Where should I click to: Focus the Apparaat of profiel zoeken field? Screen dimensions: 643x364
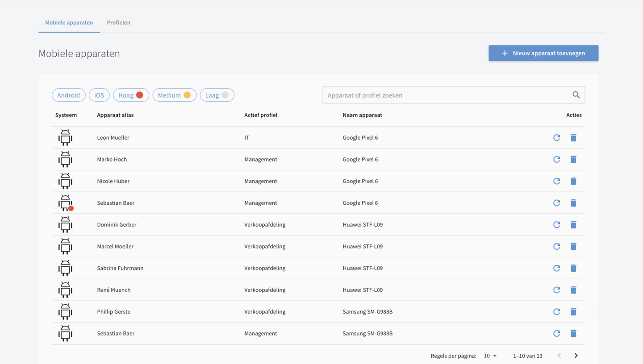[447, 95]
